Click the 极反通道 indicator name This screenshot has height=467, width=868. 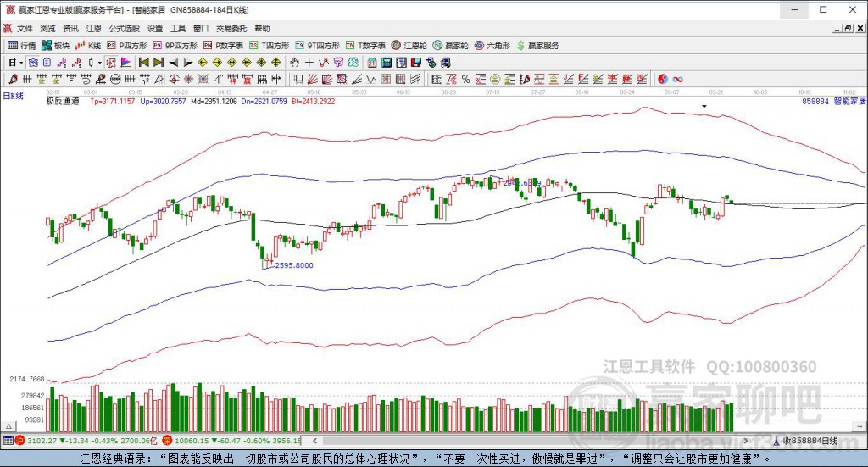click(63, 101)
